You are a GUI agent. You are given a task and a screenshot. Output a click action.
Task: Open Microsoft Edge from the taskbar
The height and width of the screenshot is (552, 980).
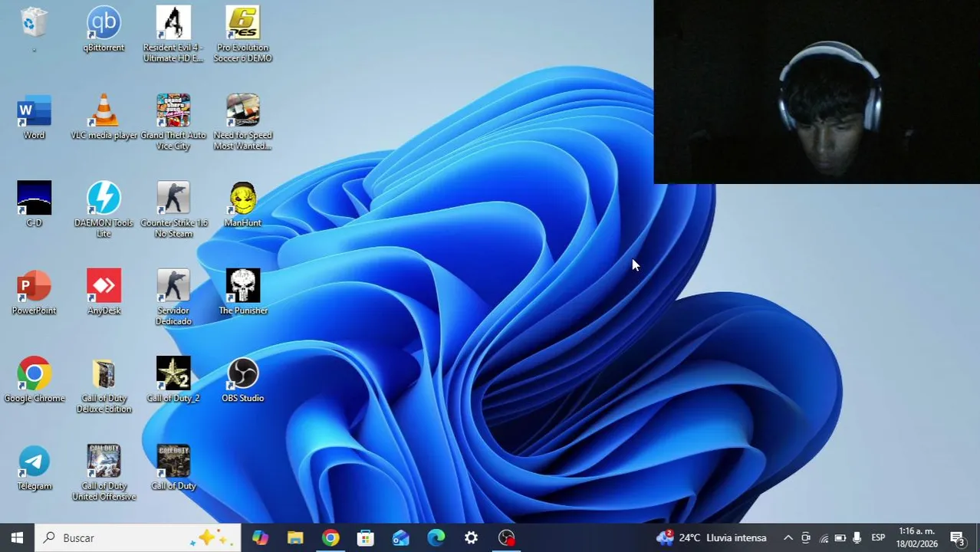436,537
